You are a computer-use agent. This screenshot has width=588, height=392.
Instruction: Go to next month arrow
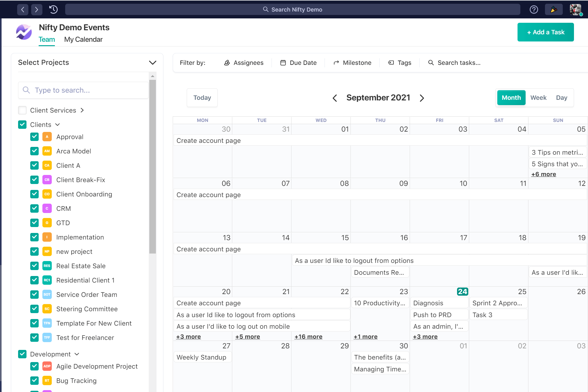tap(422, 98)
